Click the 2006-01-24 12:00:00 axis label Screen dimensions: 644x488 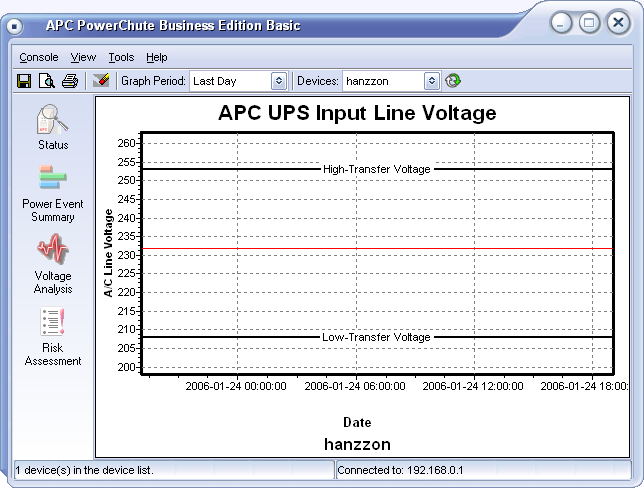[x=473, y=386]
